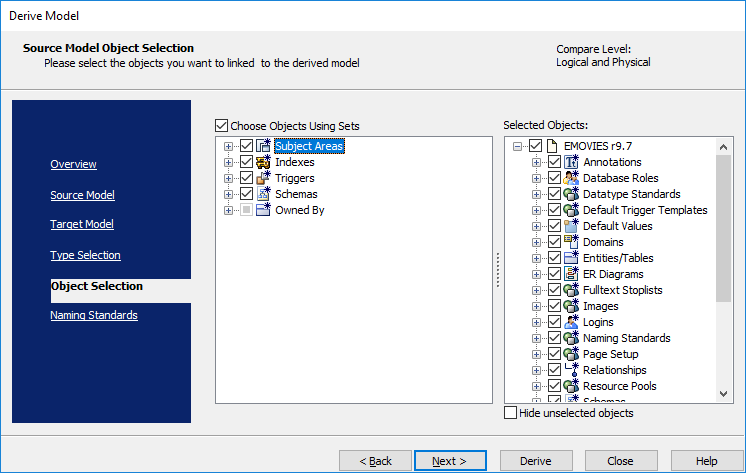Open the Source Model step
This screenshot has width=746, height=473.
(82, 195)
